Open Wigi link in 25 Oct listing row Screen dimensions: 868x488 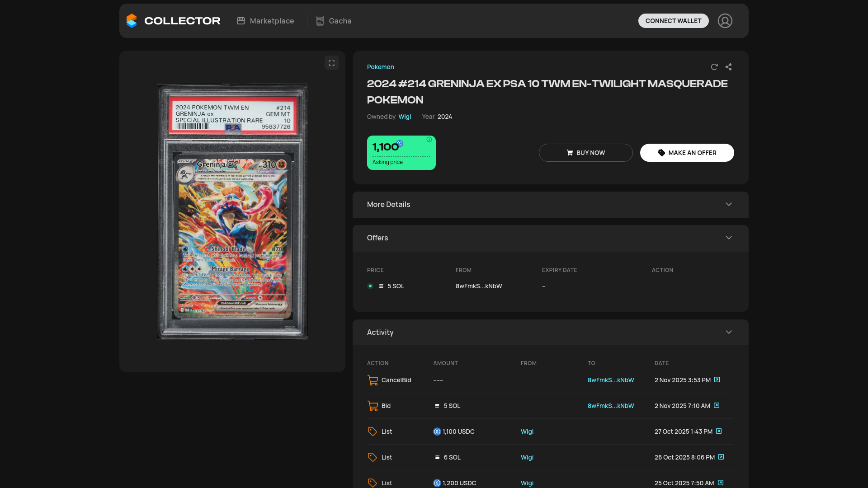[527, 483]
